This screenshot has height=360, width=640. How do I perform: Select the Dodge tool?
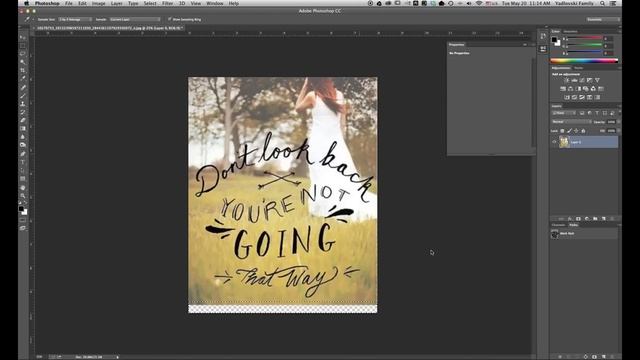23,145
